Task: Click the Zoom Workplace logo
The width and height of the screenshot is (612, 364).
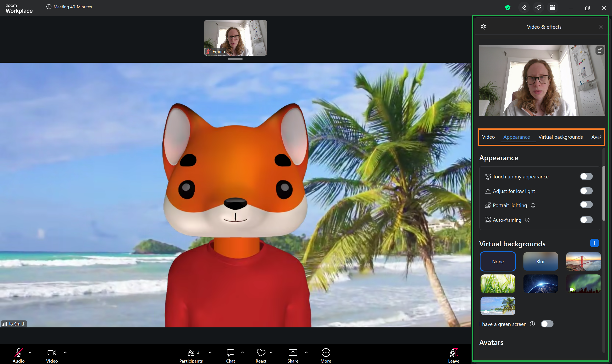Action: pyautogui.click(x=19, y=9)
